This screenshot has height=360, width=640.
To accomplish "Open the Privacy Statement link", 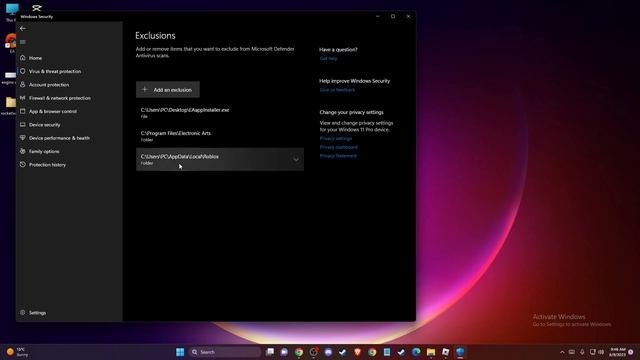I will [x=338, y=156].
